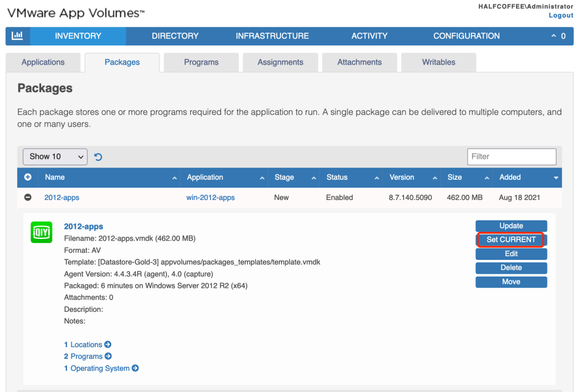Click the Edit button

coord(511,254)
